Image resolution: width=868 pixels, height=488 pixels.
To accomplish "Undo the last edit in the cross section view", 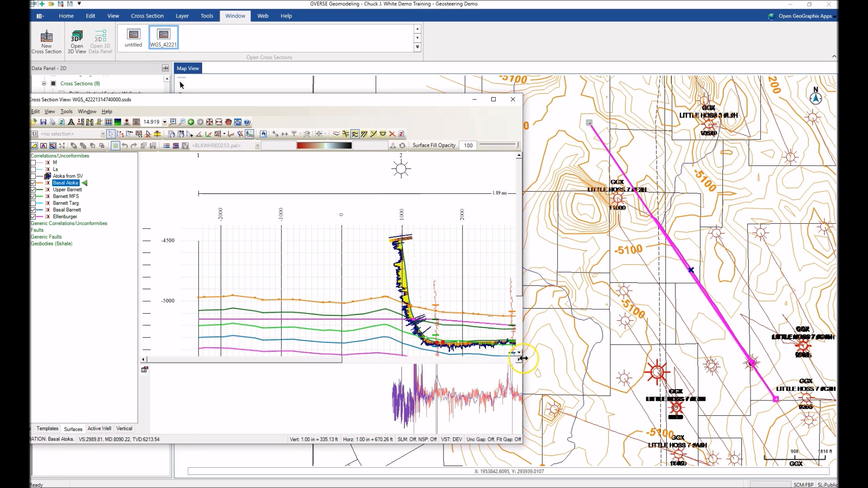I will coord(125,145).
